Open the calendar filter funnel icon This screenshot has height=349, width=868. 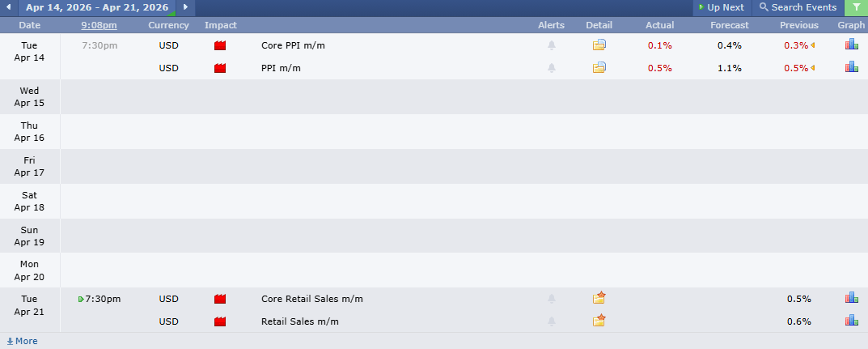856,7
